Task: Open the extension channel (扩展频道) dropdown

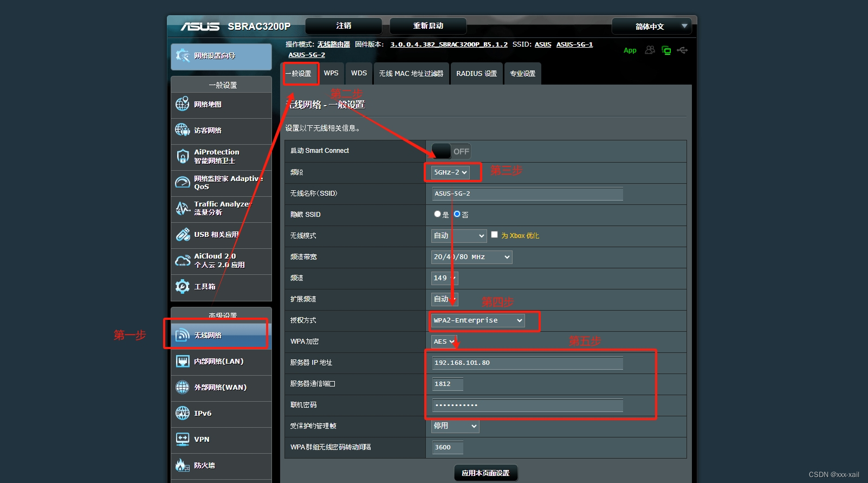Action: point(445,299)
